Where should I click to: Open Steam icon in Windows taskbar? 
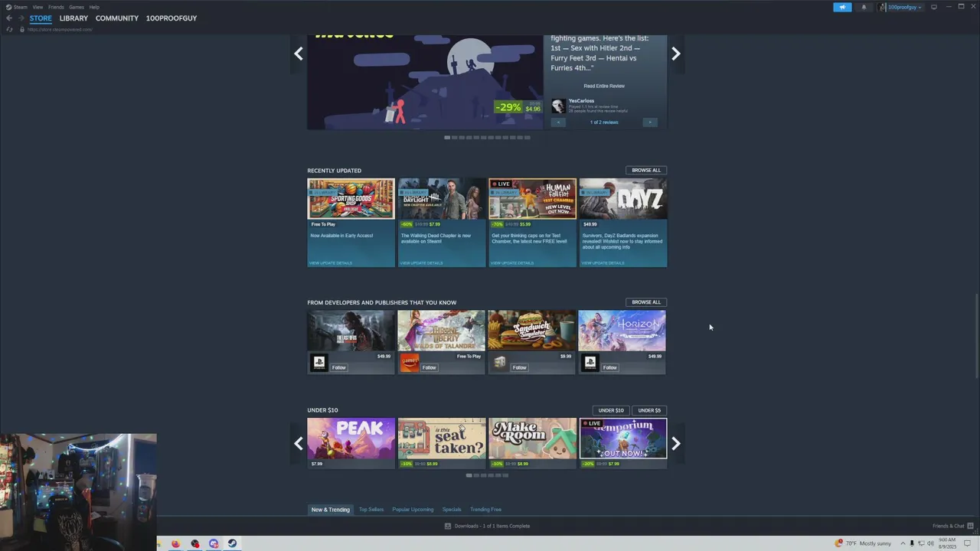click(231, 543)
